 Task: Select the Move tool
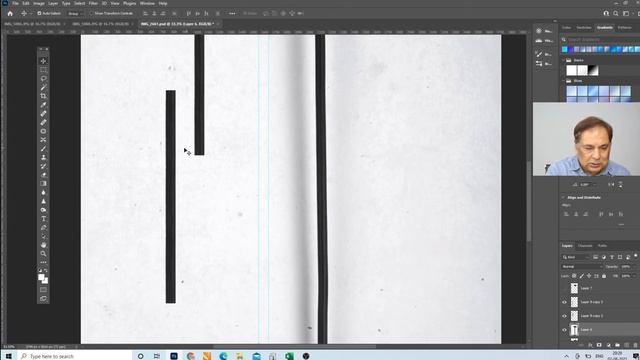tap(43, 61)
